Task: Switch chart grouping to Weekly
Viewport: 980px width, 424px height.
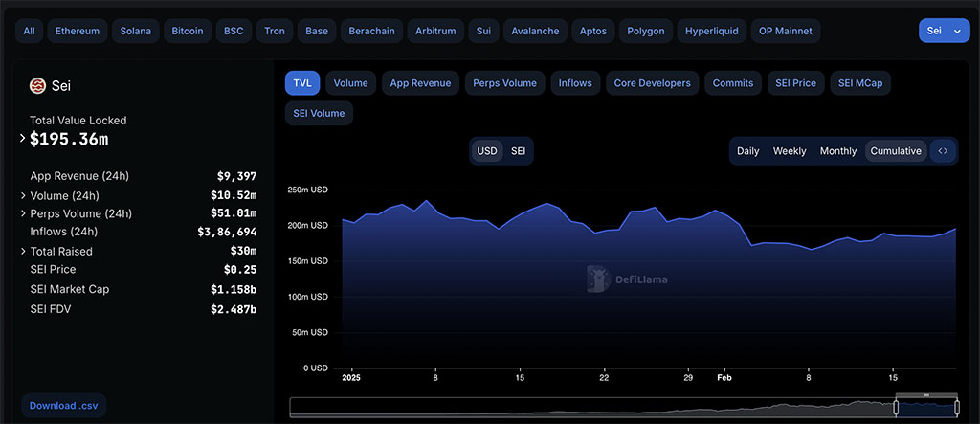Action: coord(790,150)
